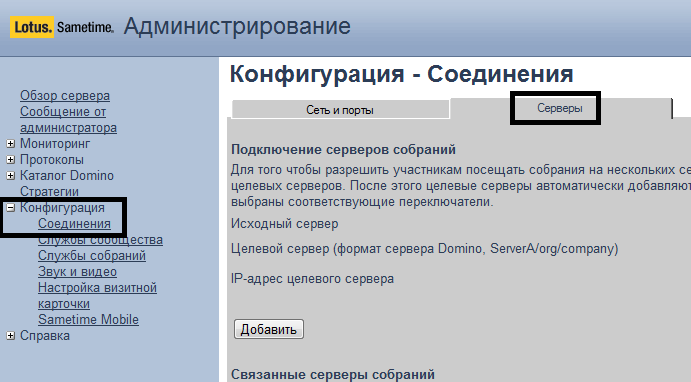Switch to the Сеть и порты tab
The height and width of the screenshot is (382, 691).
(x=340, y=110)
